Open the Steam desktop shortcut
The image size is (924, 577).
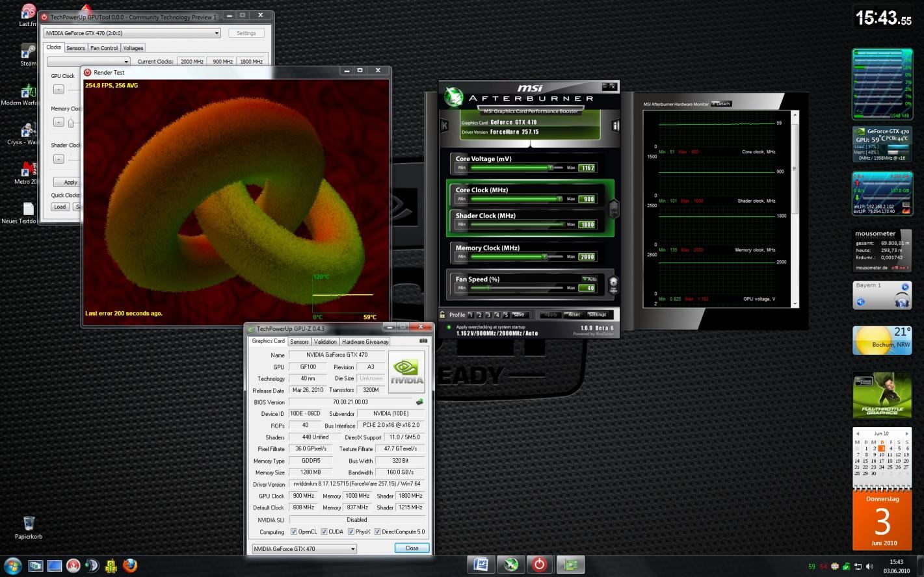[28, 55]
